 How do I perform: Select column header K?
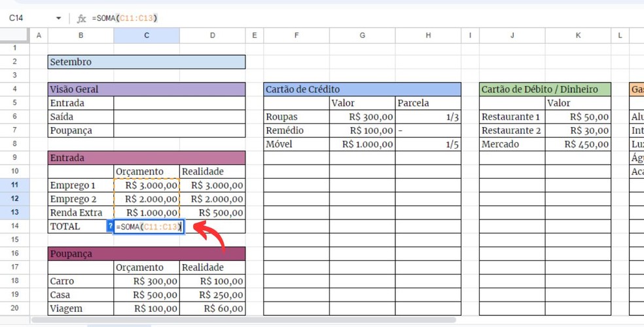(x=578, y=35)
